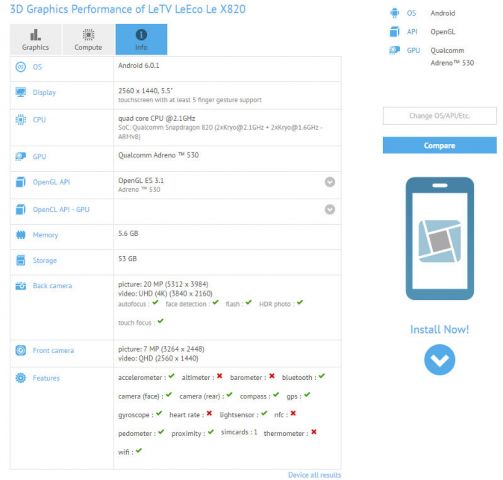Click the Features gear icon
Image resolution: width=503 pixels, height=480 pixels.
(x=21, y=378)
